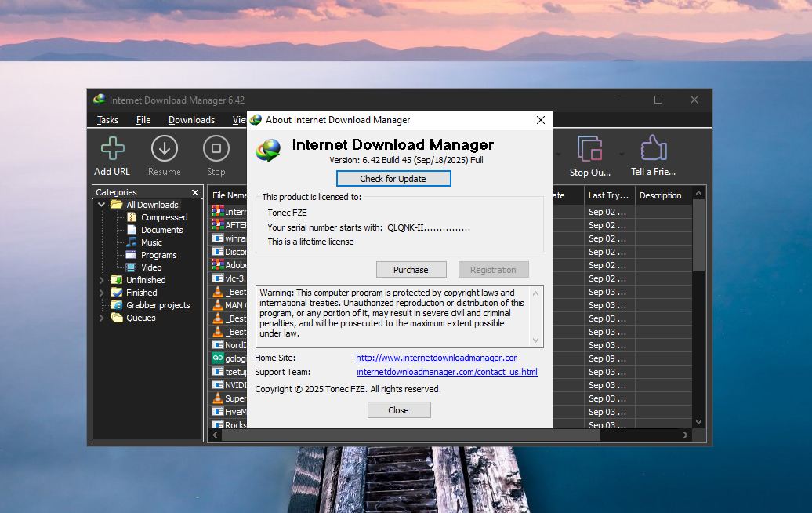The width and height of the screenshot is (812, 513).
Task: Select the Adobe file row
Action: coord(229,265)
